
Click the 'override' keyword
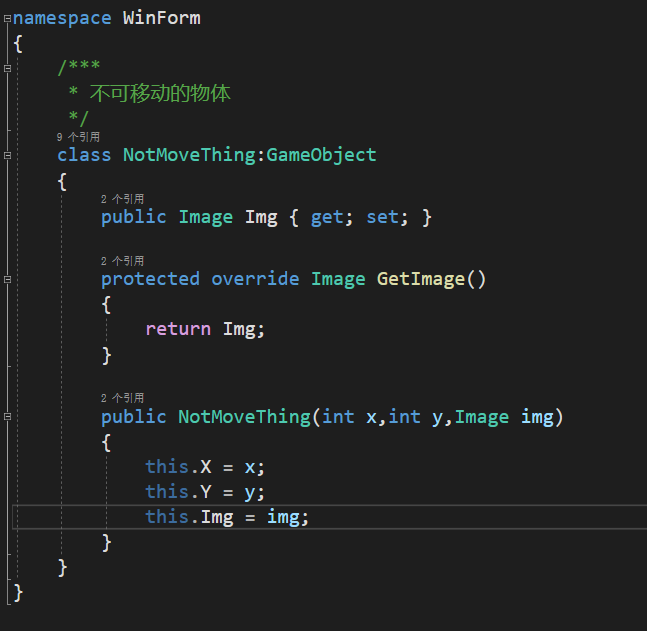tap(255, 279)
